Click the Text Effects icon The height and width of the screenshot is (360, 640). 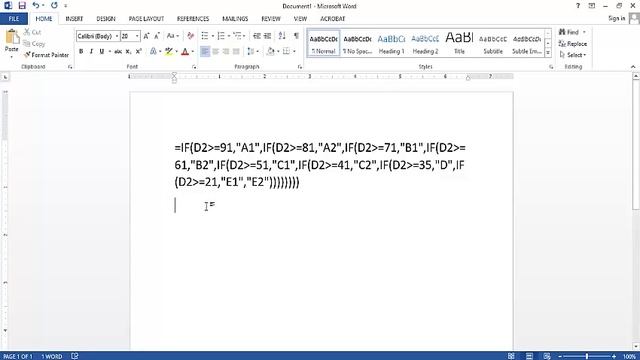point(153,51)
